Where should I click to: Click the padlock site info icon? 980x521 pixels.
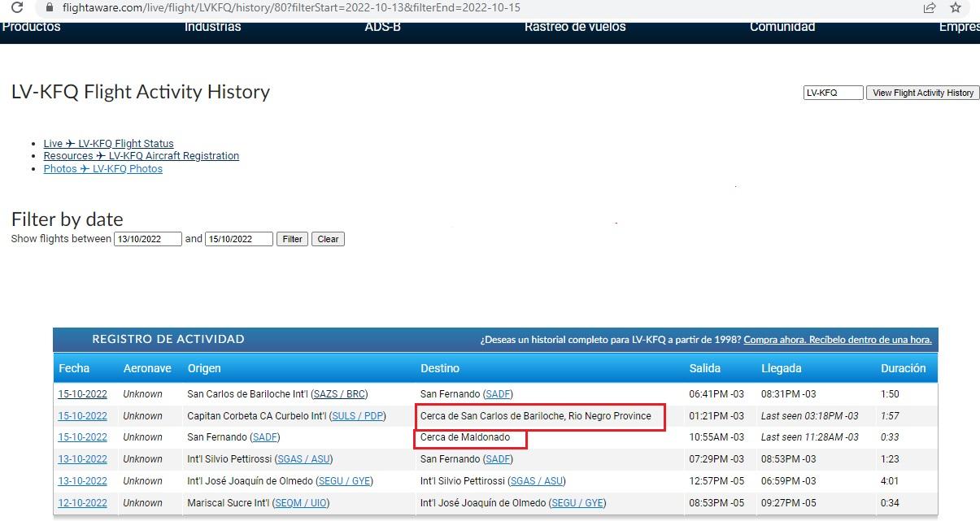coord(50,8)
